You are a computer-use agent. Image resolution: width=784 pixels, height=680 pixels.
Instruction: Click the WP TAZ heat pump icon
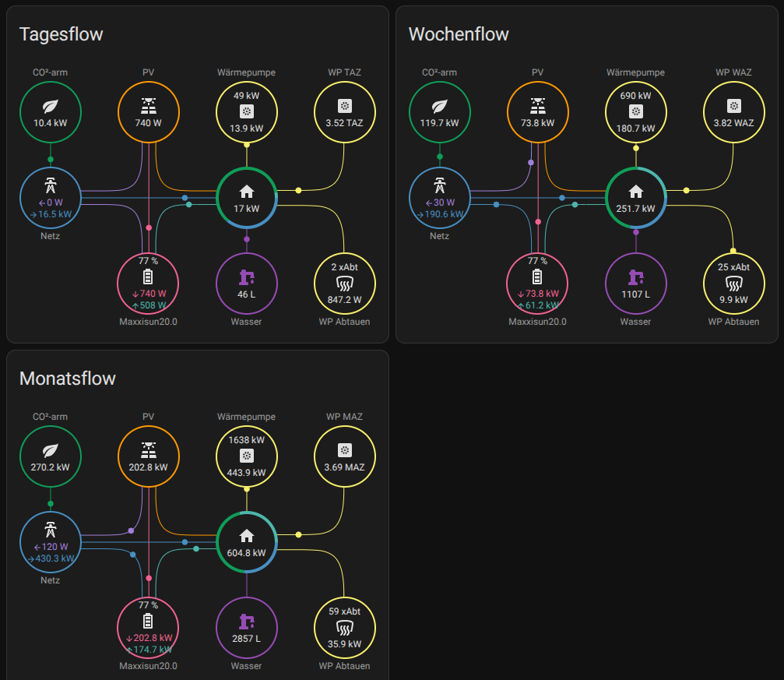344,106
